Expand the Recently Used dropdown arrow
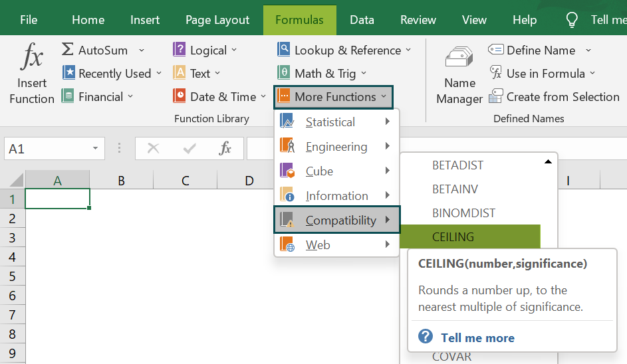The width and height of the screenshot is (627, 364). [159, 73]
